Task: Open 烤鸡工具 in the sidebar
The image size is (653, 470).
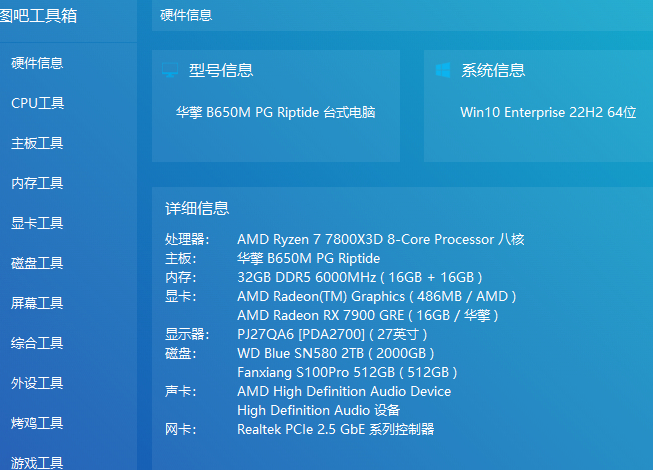Action: (37, 423)
